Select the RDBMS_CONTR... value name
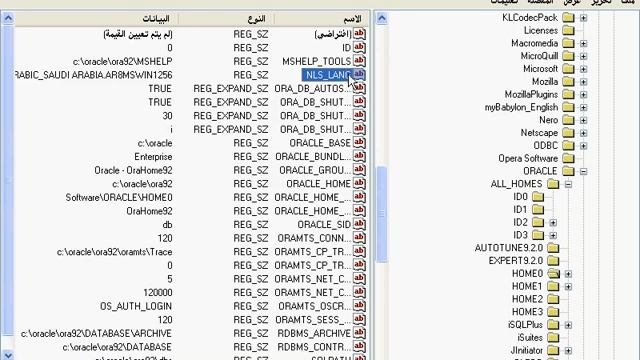This screenshot has height=360, width=640. tap(314, 347)
